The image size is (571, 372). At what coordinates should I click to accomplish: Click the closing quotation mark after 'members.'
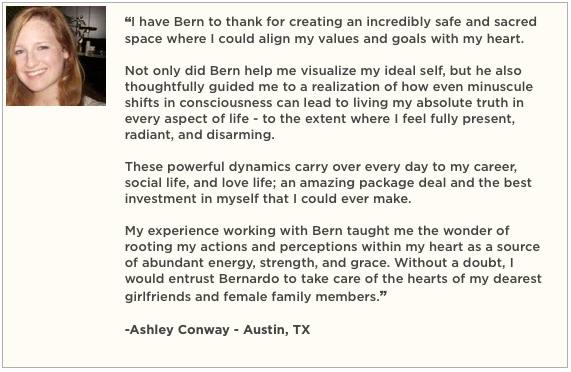tap(383, 293)
